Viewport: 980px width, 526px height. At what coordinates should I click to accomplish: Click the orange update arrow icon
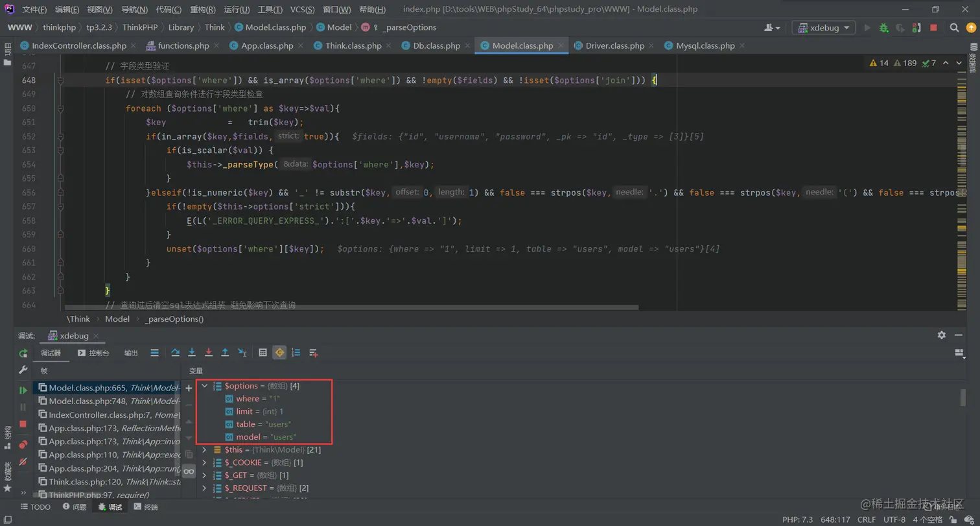[x=970, y=28]
